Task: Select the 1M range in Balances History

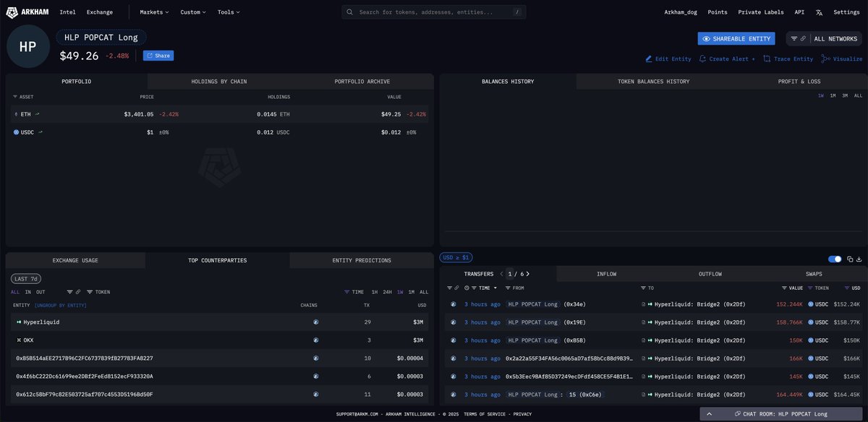Action: coord(833,95)
